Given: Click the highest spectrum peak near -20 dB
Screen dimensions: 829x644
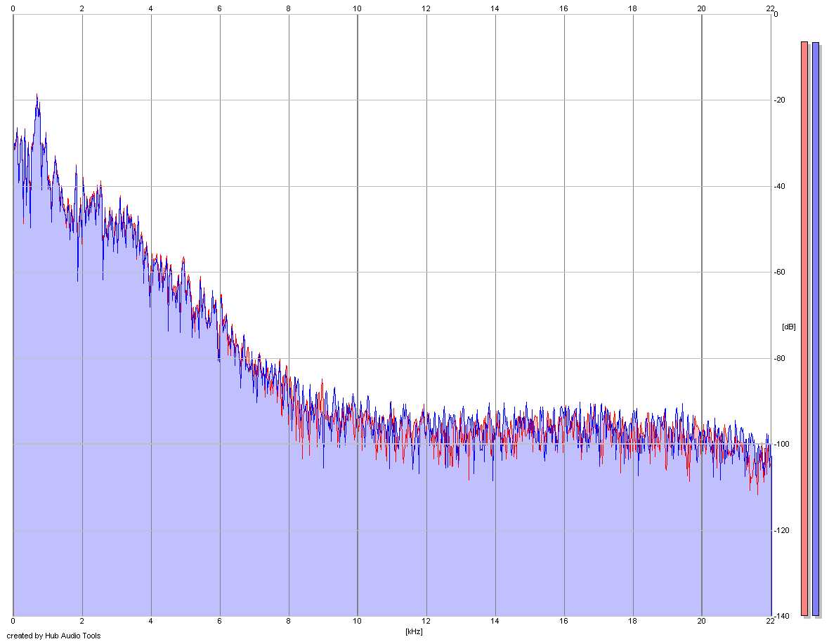Looking at the screenshot, I should [x=37, y=96].
